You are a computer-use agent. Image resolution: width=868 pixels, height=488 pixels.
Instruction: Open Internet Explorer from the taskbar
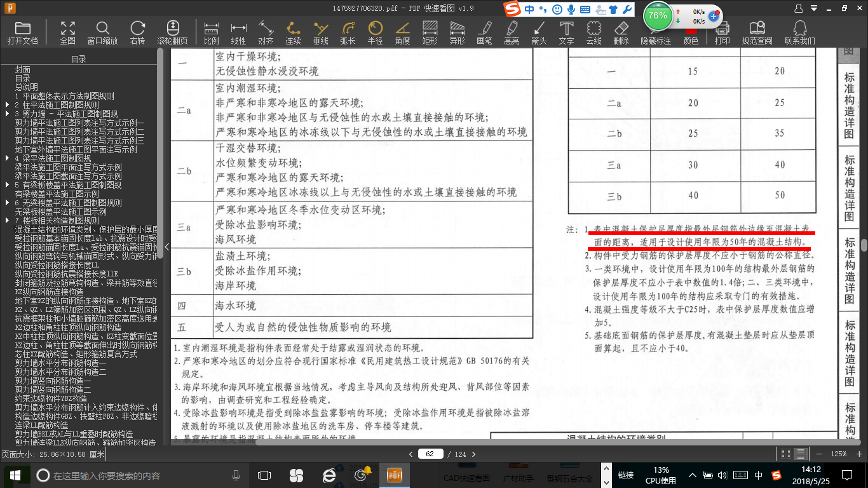tap(329, 475)
